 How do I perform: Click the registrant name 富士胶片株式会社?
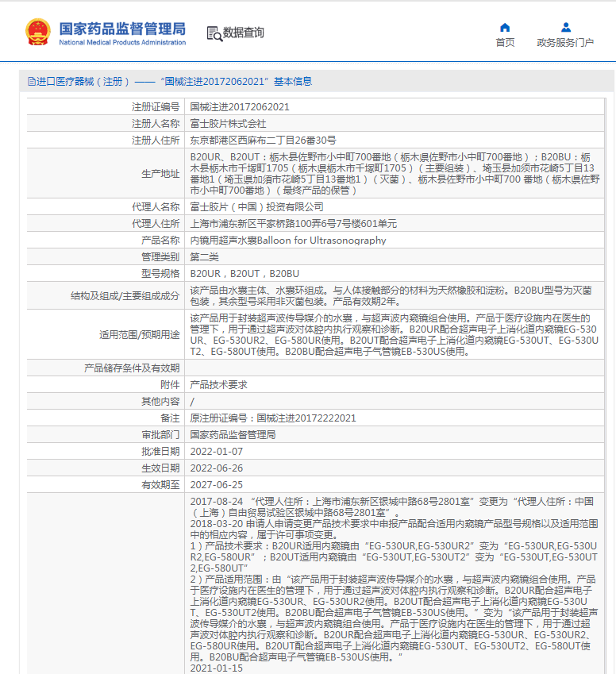click(x=229, y=123)
